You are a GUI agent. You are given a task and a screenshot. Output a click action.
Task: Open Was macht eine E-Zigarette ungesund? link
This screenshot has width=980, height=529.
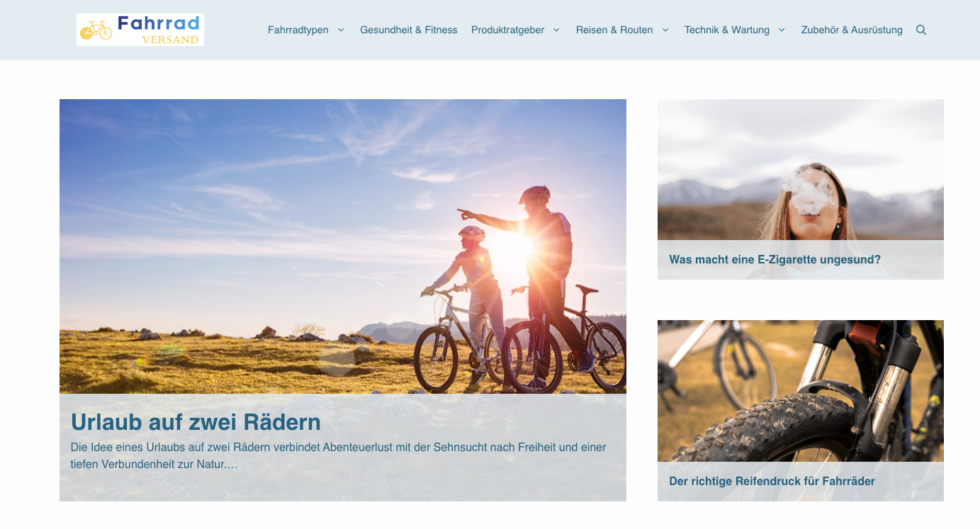coord(775,260)
